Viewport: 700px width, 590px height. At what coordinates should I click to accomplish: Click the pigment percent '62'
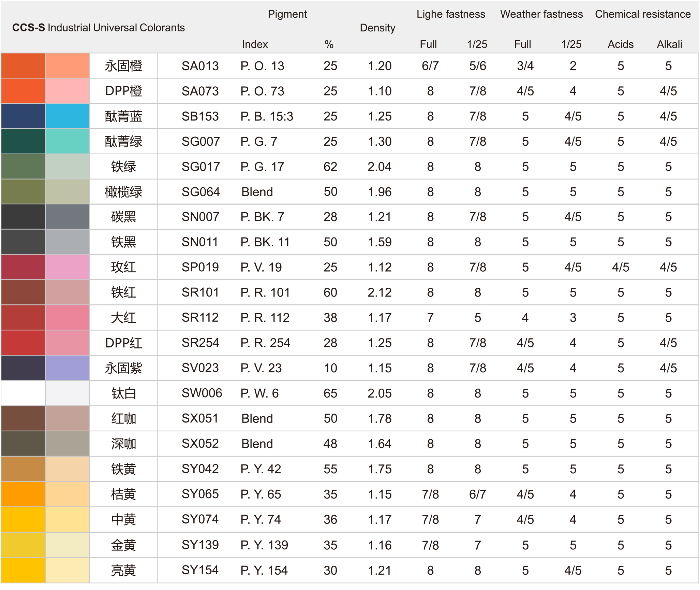coord(330,167)
